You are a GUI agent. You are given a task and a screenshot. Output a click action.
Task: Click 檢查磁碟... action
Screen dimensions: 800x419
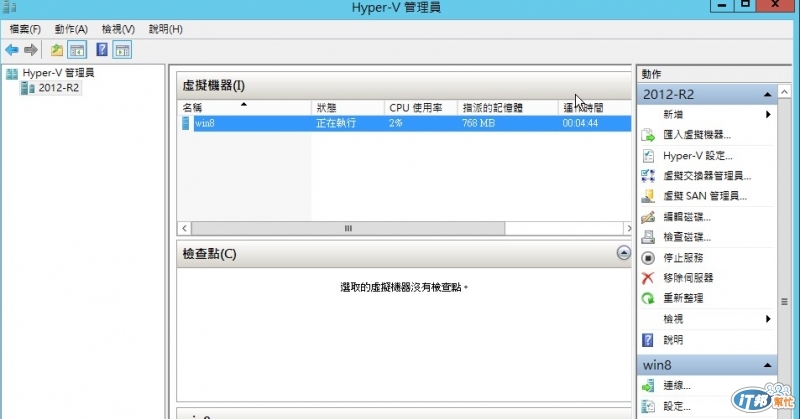point(687,237)
